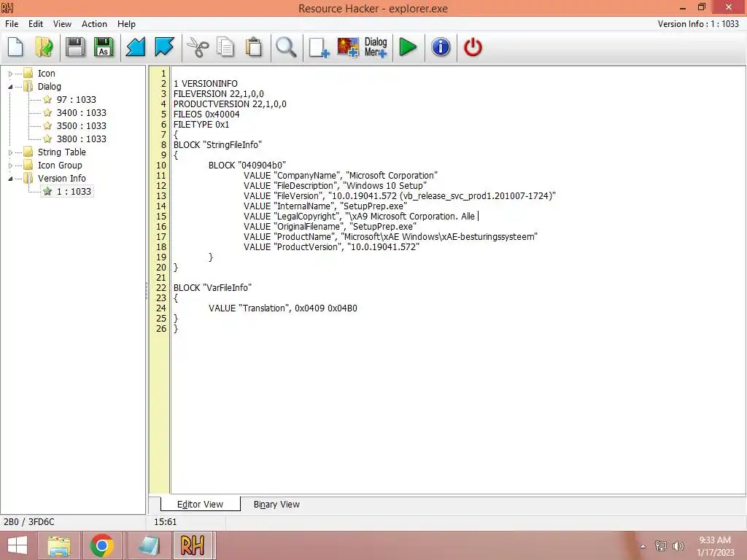Switch to the Binary View tab
747x560 pixels.
(276, 504)
